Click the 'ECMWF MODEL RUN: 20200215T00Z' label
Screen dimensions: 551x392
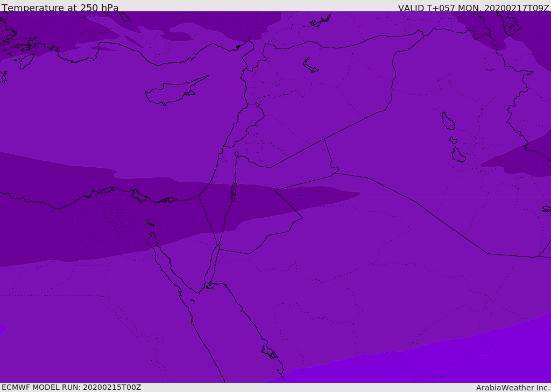pos(72,387)
